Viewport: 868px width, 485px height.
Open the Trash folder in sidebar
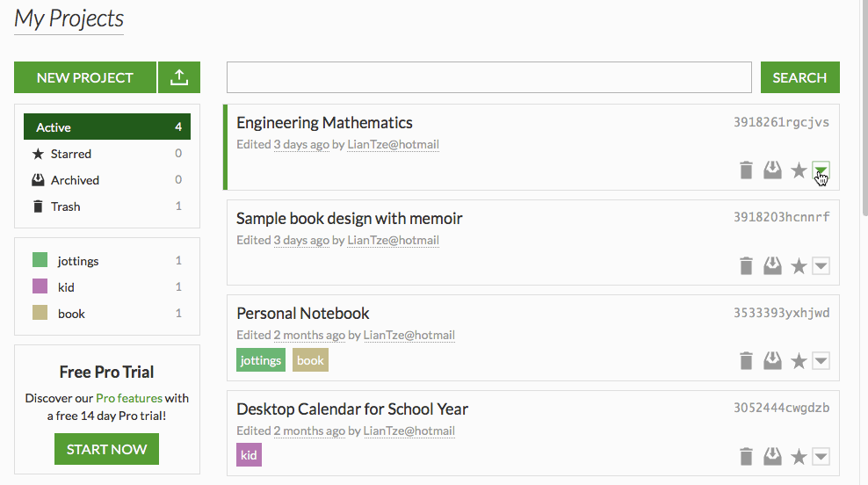coord(65,206)
